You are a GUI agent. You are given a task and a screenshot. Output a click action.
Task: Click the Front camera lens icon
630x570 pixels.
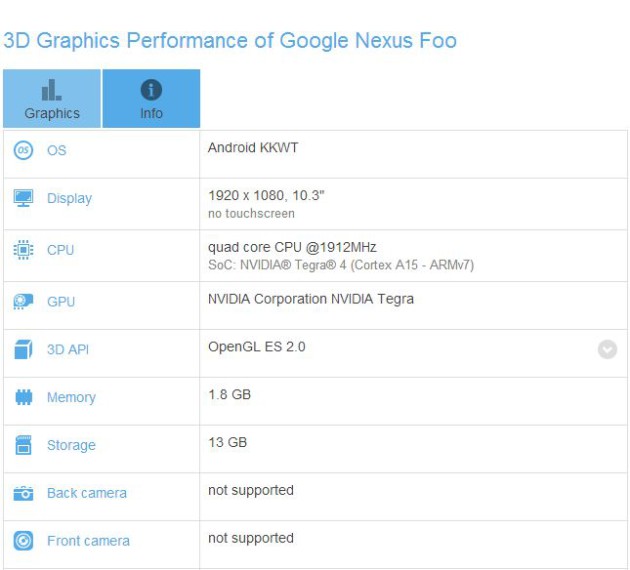(x=23, y=541)
